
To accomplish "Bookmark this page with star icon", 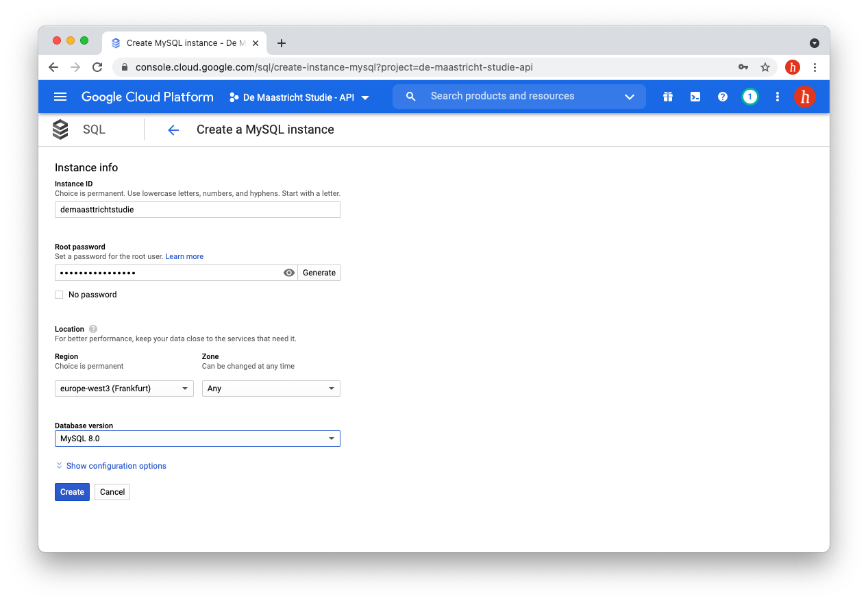I will coord(765,67).
